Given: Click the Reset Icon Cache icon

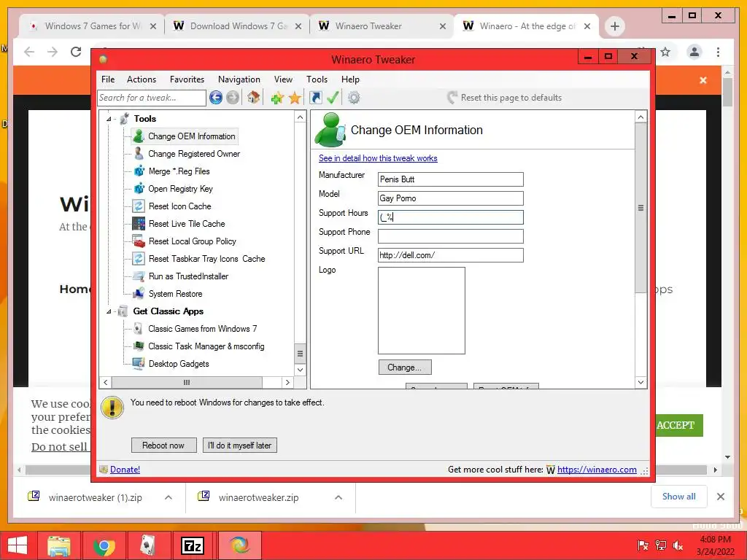Looking at the screenshot, I should 139,206.
